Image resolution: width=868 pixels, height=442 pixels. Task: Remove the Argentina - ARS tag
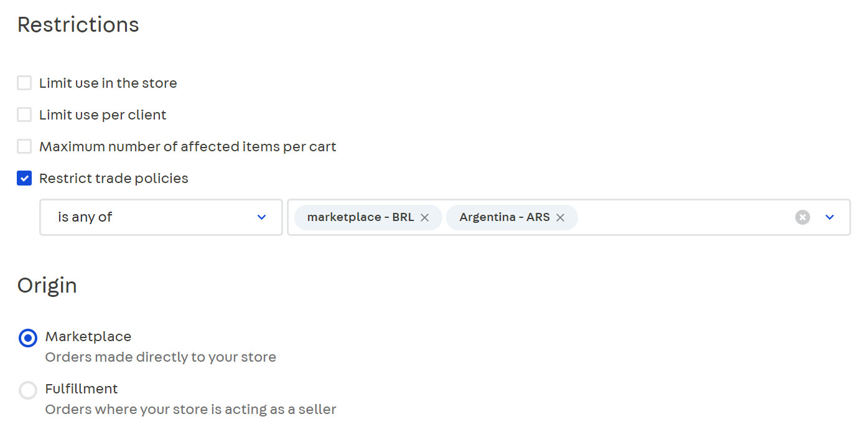coord(560,217)
